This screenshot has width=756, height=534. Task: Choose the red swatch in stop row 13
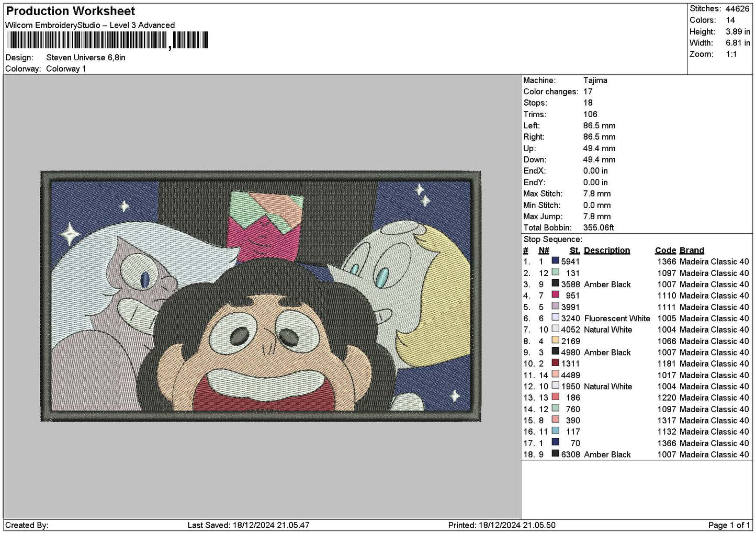click(556, 397)
